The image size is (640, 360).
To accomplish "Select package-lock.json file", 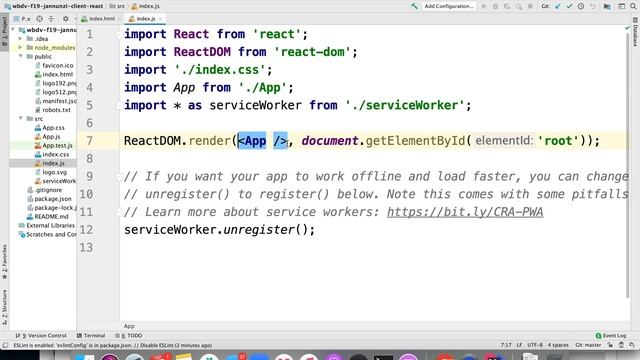I will 52,208.
